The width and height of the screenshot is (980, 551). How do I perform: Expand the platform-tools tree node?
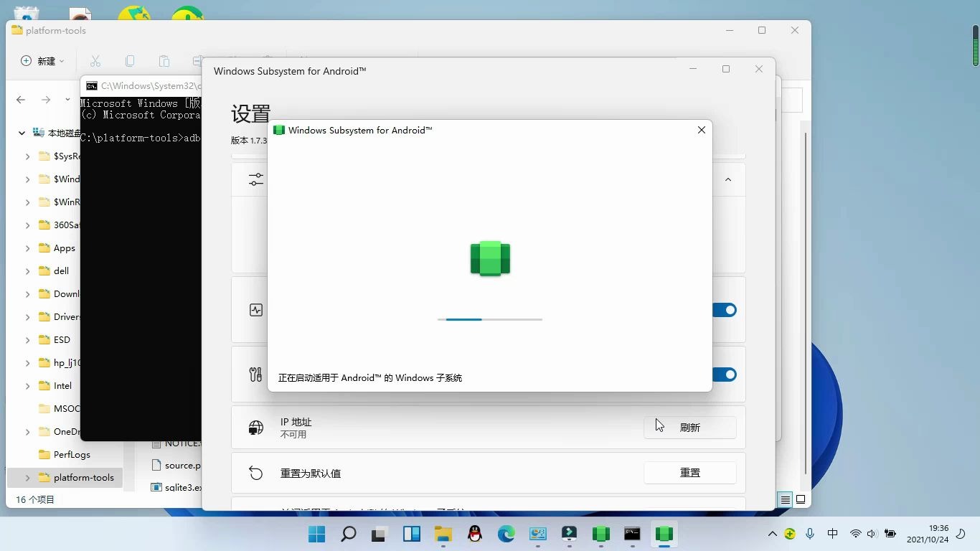[27, 477]
